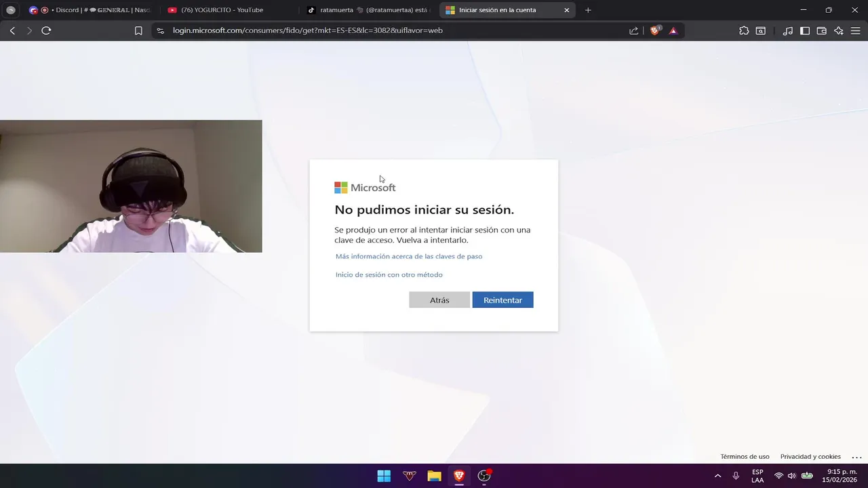Open the Wi-Fi network tray icon
The width and height of the screenshot is (868, 488).
pos(778,476)
